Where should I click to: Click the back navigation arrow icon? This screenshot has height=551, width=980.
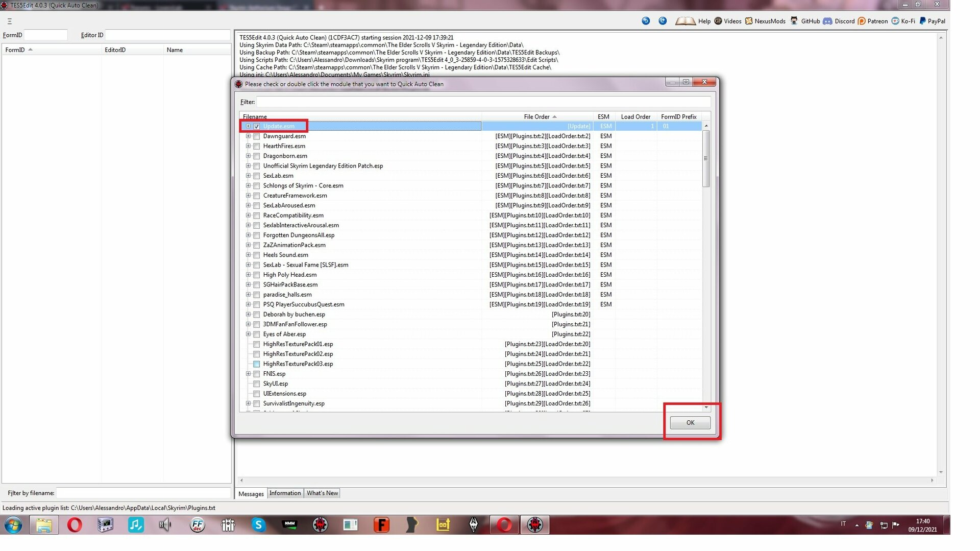[x=646, y=21]
